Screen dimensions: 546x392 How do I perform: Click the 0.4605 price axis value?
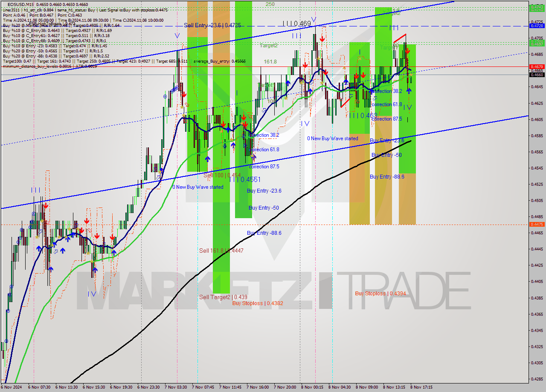click(x=536, y=119)
